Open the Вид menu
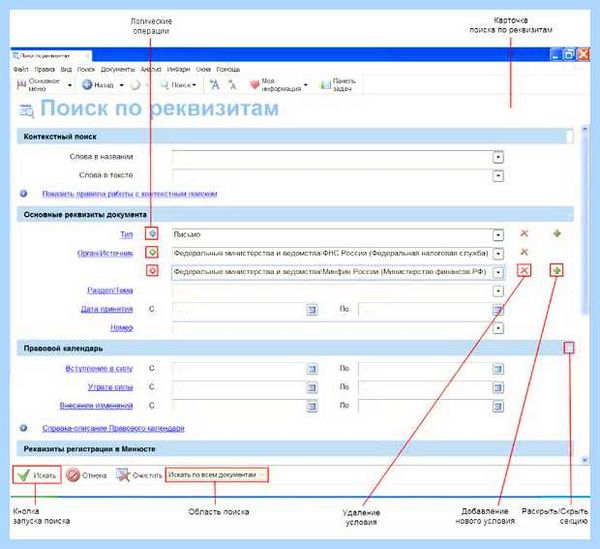This screenshot has height=549, width=600. click(66, 69)
